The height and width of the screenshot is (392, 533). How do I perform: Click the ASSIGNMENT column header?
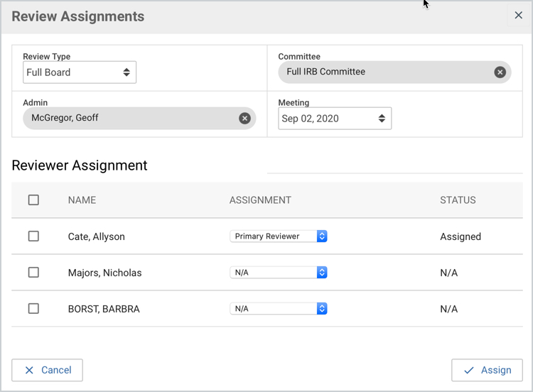(260, 200)
